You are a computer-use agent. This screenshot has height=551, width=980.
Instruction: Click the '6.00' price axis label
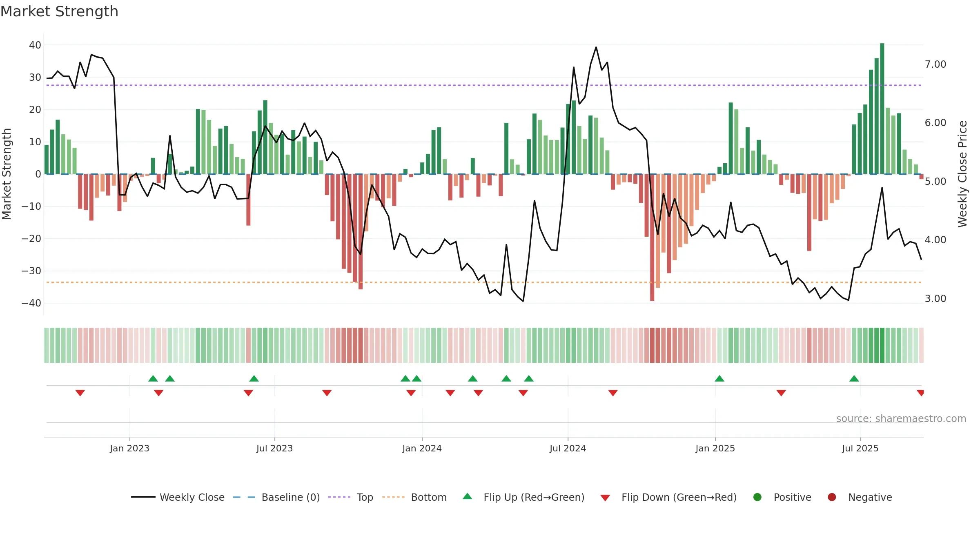[935, 123]
